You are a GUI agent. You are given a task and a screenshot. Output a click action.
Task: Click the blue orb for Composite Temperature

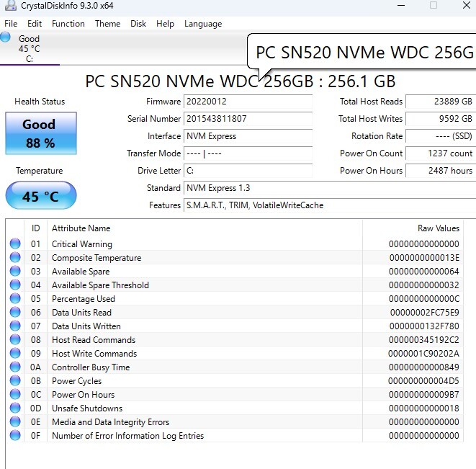click(x=15, y=258)
